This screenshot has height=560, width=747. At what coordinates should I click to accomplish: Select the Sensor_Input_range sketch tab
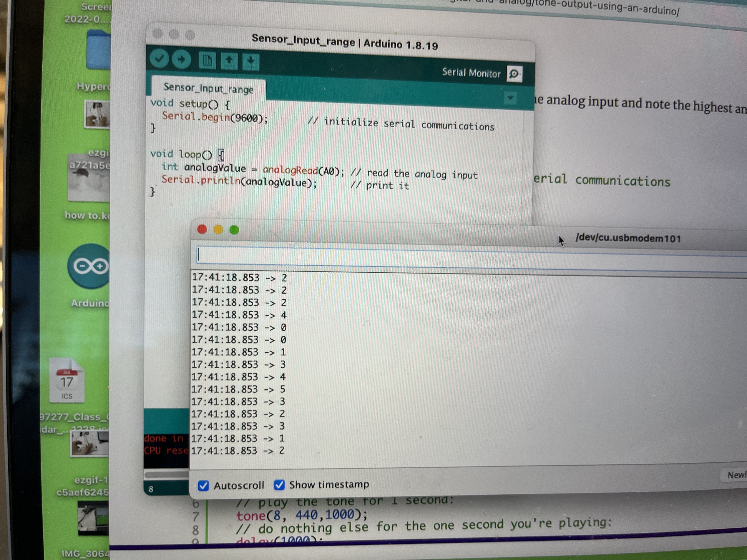(208, 89)
